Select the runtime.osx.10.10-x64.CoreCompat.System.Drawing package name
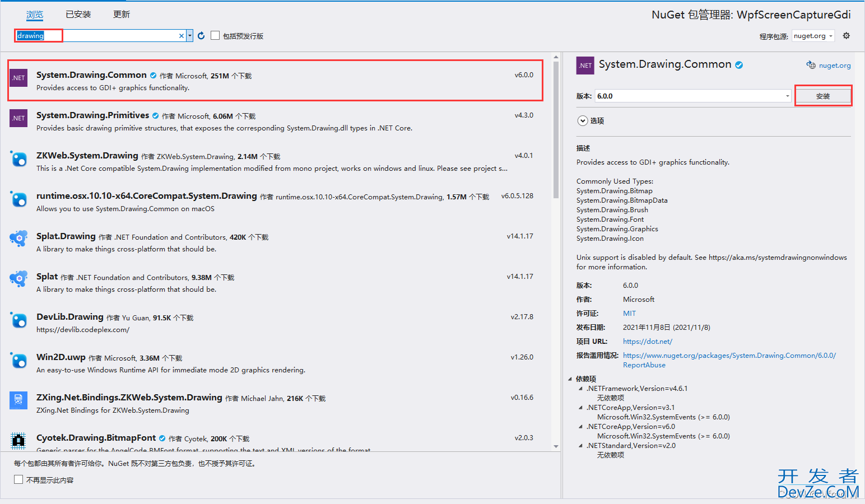The width and height of the screenshot is (865, 504). click(147, 196)
